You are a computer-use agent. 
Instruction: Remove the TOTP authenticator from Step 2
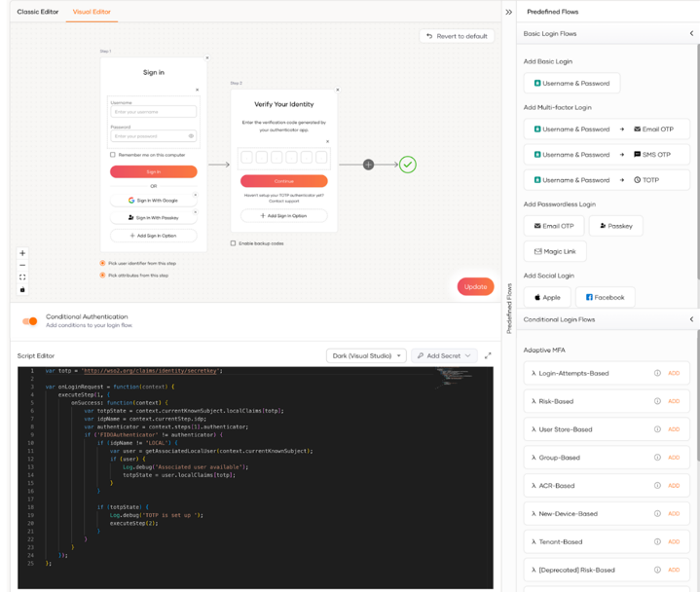coord(327,141)
